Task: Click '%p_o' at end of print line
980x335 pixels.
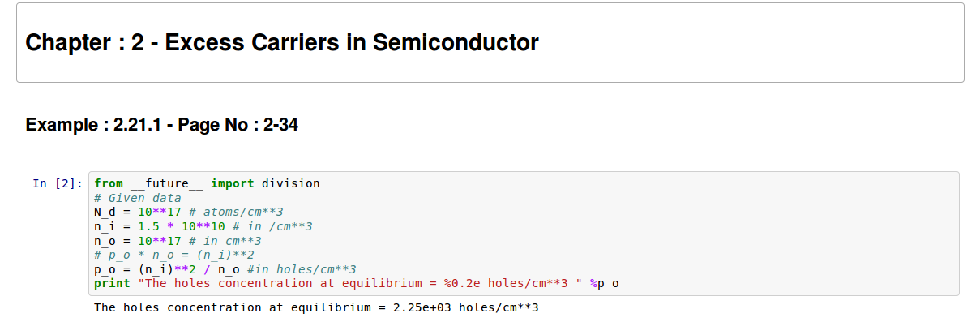Action: tap(606, 284)
